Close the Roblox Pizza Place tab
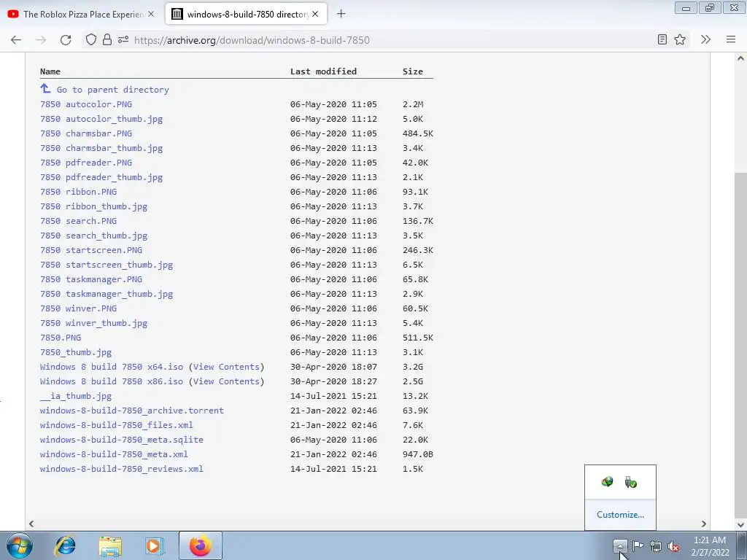Screen dimensions: 747x560 pos(151,15)
